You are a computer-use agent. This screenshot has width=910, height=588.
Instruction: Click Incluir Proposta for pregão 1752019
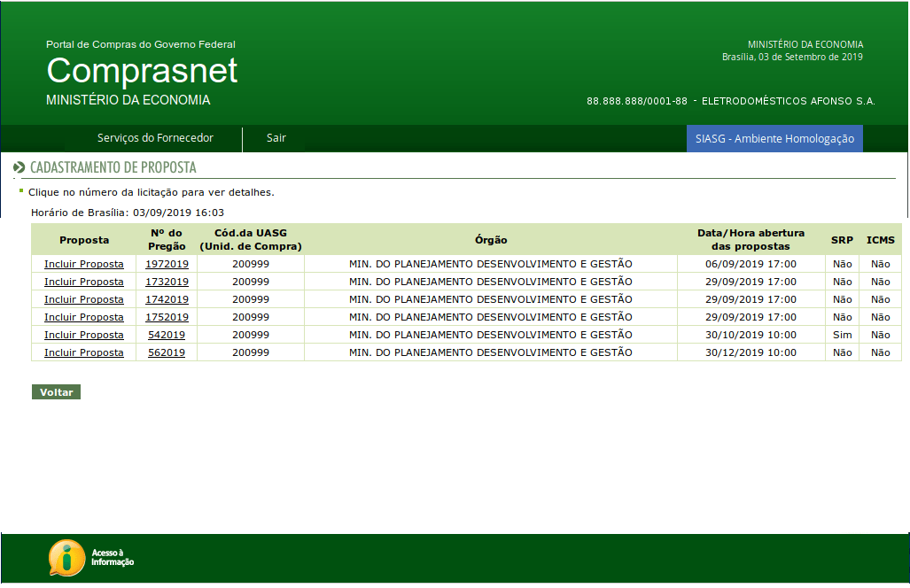84,317
